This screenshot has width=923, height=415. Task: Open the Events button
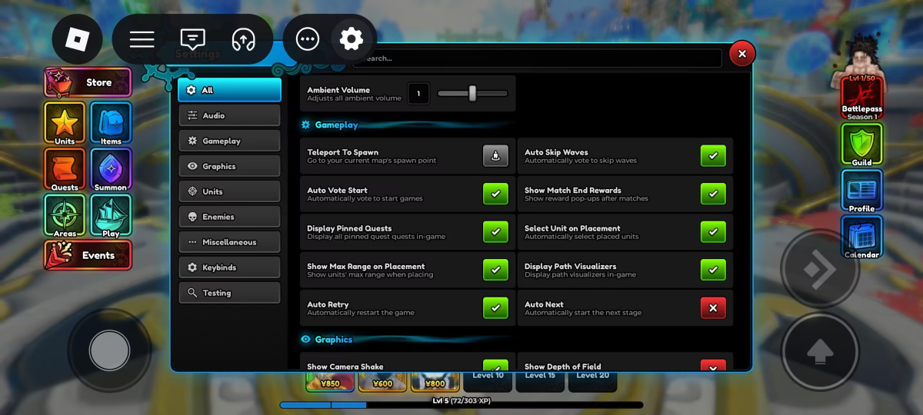tap(88, 255)
